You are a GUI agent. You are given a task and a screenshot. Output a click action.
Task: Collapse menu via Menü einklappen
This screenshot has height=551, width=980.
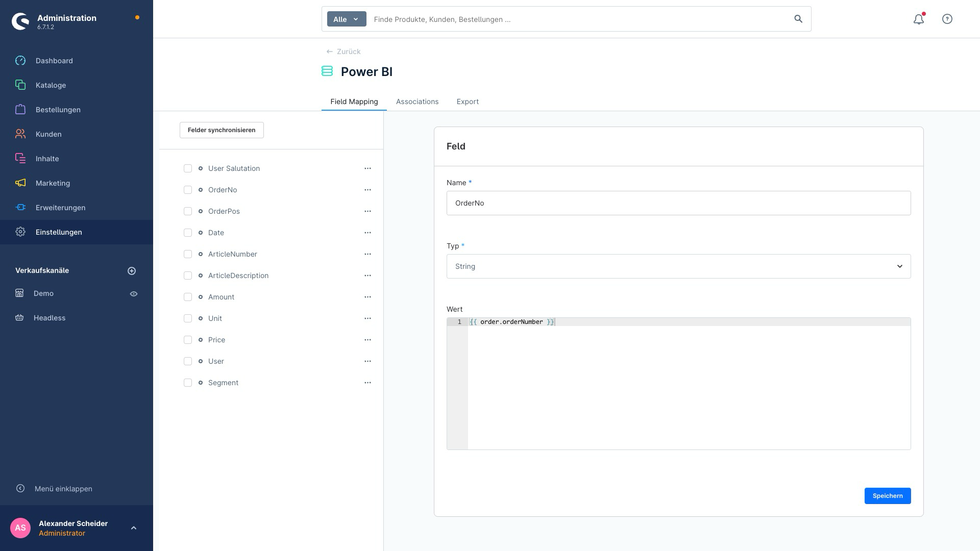(x=63, y=489)
